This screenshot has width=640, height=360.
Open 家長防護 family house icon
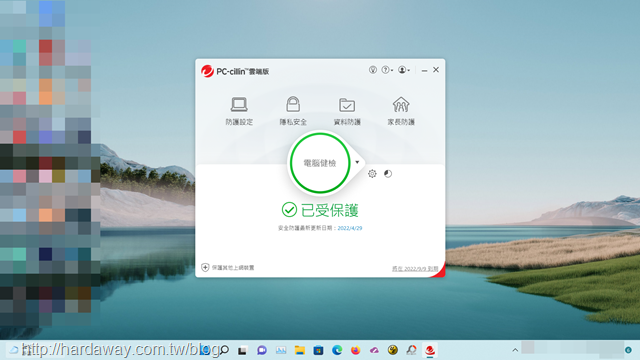pos(401,104)
